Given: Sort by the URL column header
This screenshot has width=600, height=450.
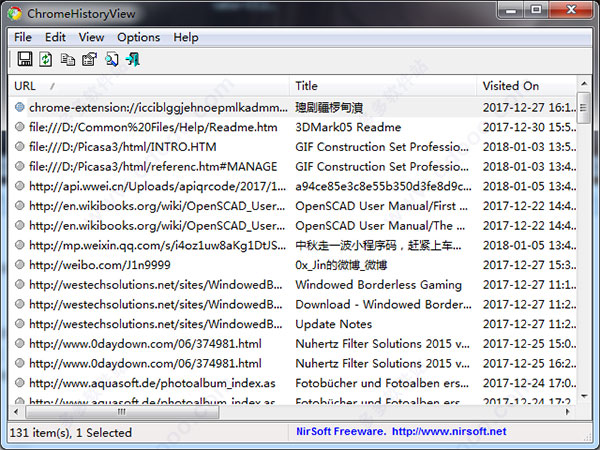Looking at the screenshot, I should tap(149, 86).
